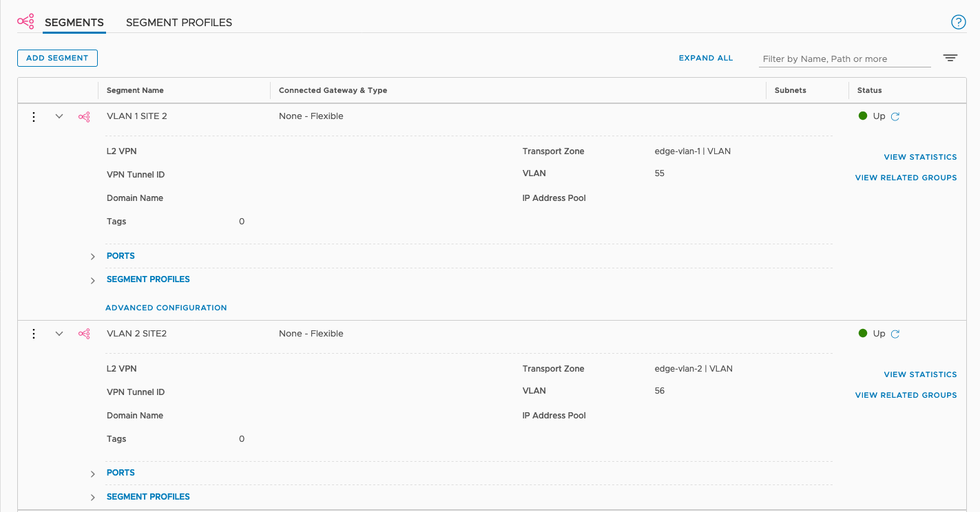
Task: Click the VLAN 2 SITE2 segment icon
Action: tap(84, 334)
